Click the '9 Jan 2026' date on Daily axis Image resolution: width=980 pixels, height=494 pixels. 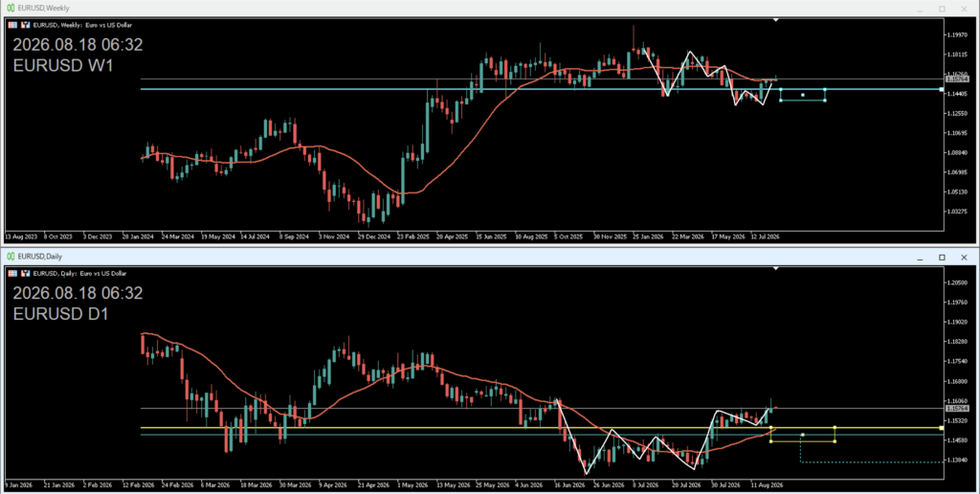[x=19, y=484]
